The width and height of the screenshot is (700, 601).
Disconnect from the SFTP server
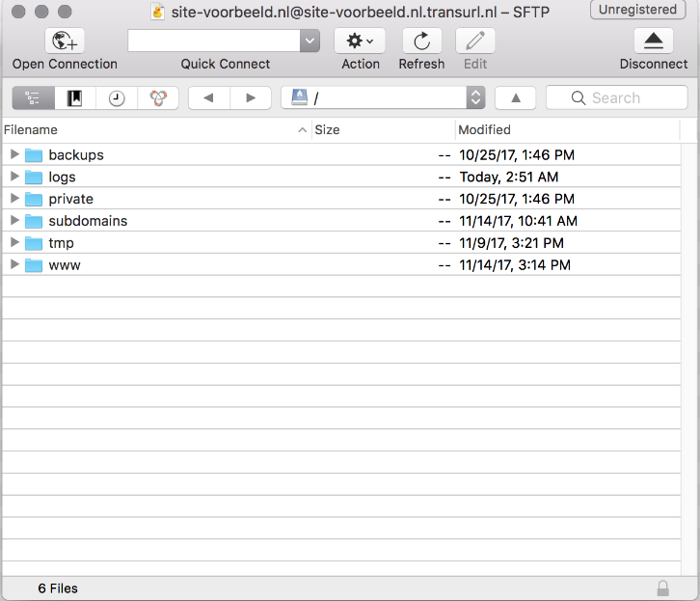654,41
